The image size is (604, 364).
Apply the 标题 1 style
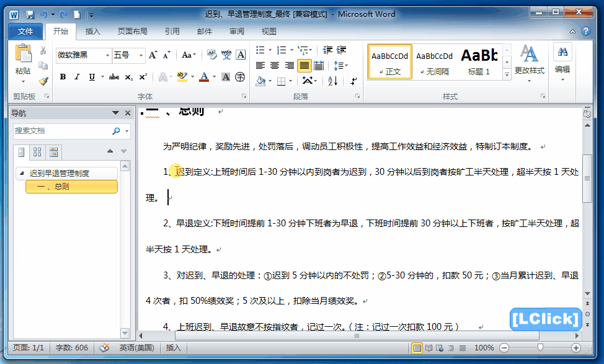pos(479,61)
